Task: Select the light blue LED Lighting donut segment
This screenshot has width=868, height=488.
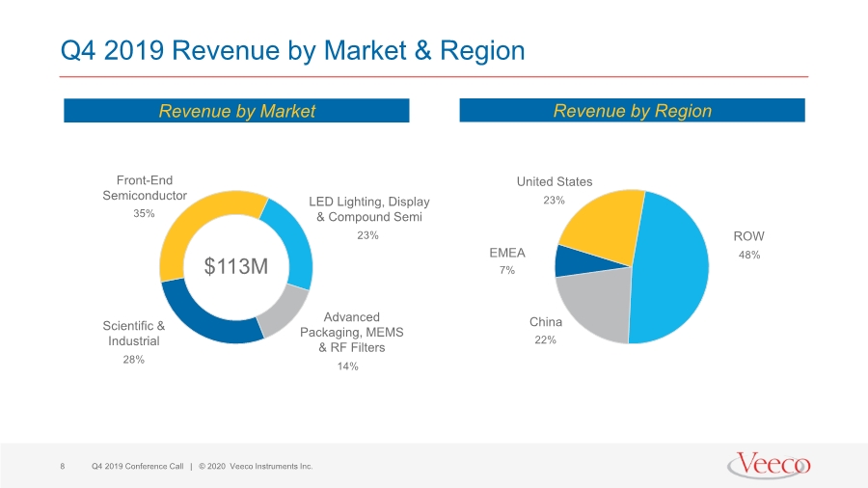Action: click(291, 241)
